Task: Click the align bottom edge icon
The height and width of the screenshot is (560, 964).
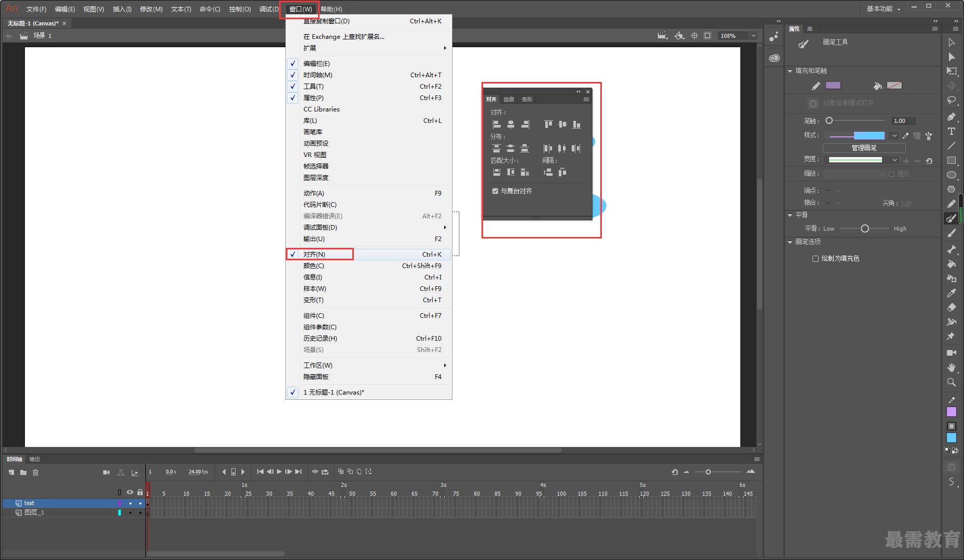Action: pyautogui.click(x=576, y=124)
